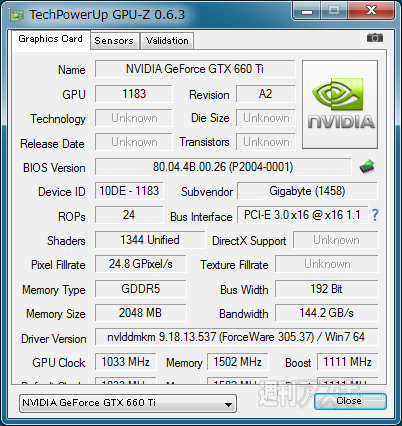
Task: Click the Release Date Unknown field
Action: pyautogui.click(x=134, y=142)
